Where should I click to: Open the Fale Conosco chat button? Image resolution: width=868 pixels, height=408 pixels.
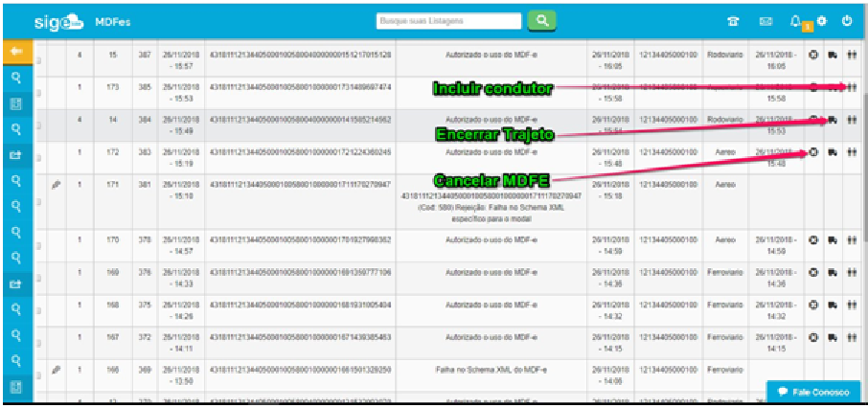click(812, 393)
